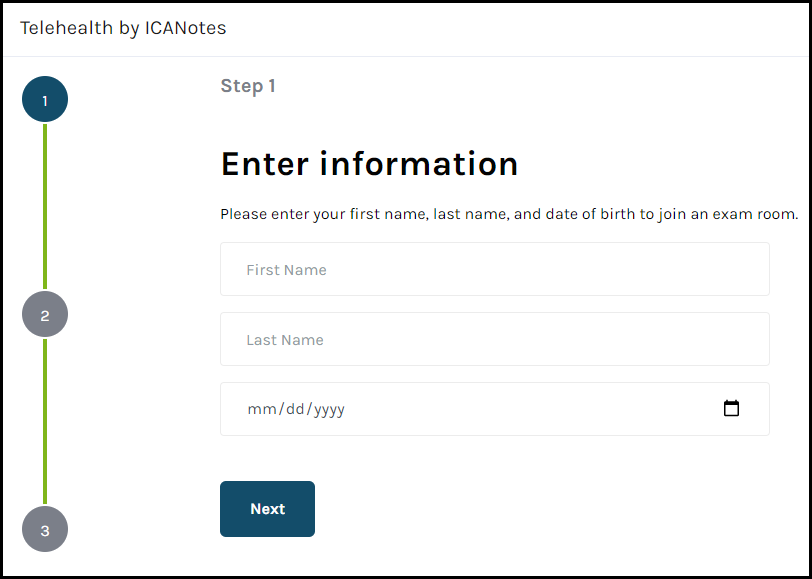Click the word Telehealth in the header
This screenshot has height=579, width=812.
[x=66, y=28]
